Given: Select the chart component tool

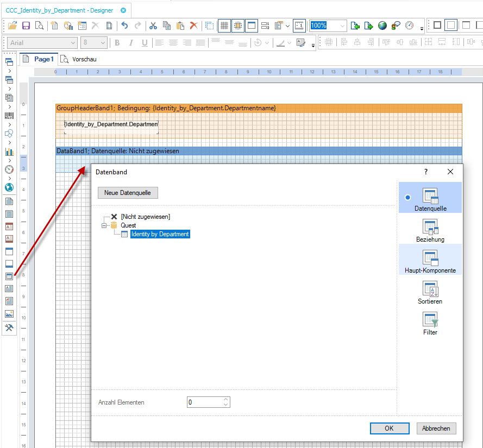Looking at the screenshot, I should [9, 152].
